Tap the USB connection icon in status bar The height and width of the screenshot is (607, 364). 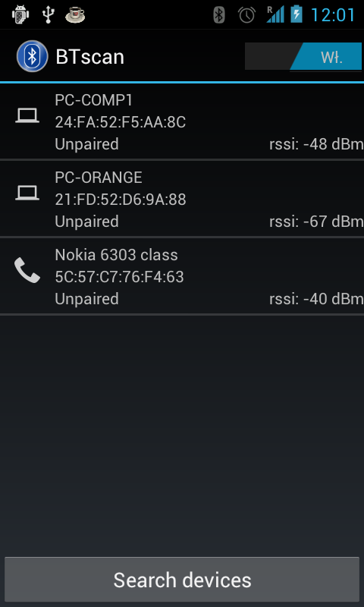[x=48, y=14]
